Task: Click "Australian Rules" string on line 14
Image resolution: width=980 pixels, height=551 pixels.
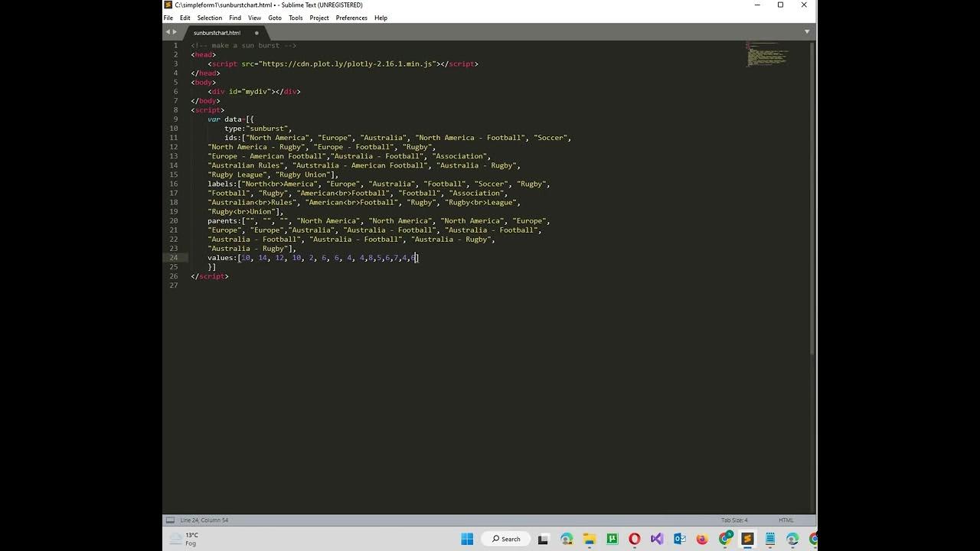Action: coord(246,165)
